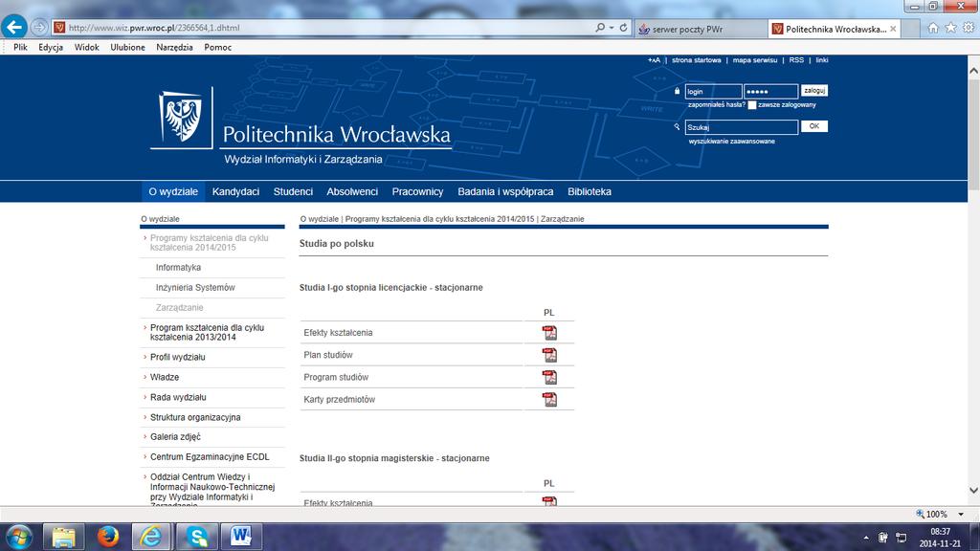Open Favorites star icon

click(x=950, y=28)
